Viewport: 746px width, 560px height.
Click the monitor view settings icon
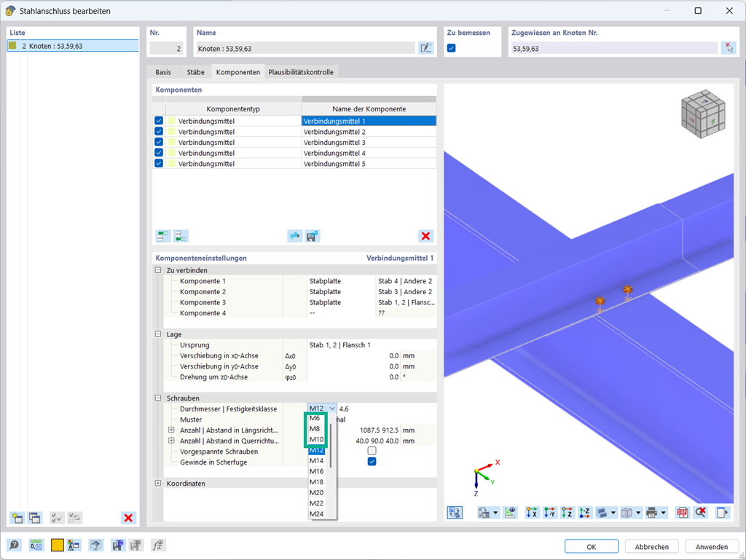[96, 545]
